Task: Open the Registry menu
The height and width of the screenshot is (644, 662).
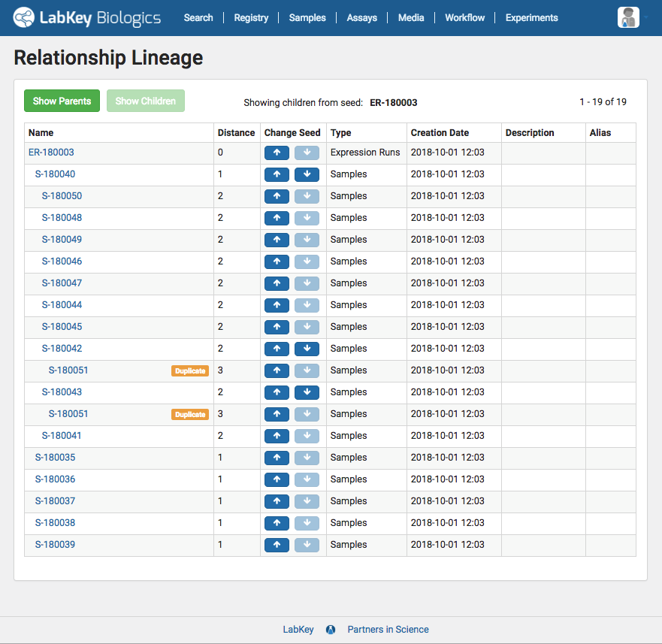Action: [x=251, y=18]
